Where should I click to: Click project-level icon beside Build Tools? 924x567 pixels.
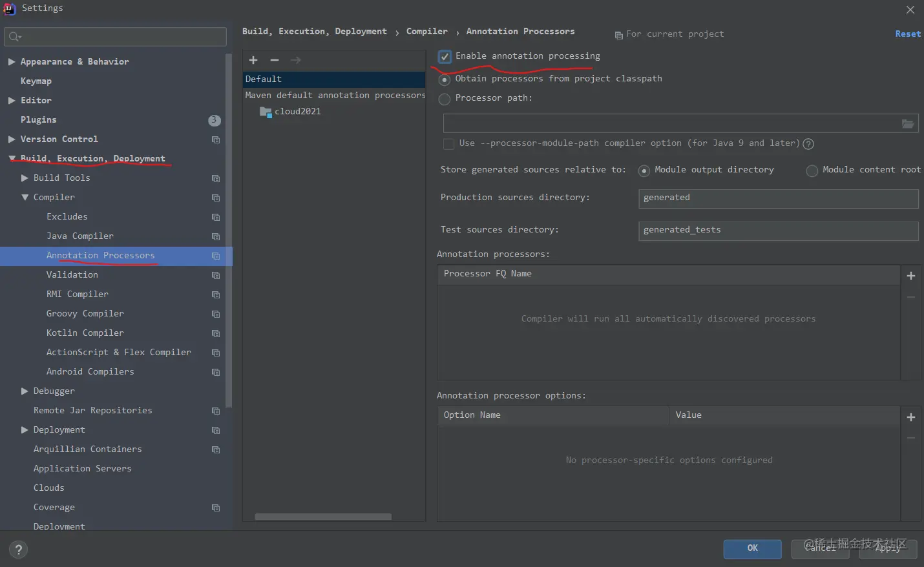tap(216, 178)
